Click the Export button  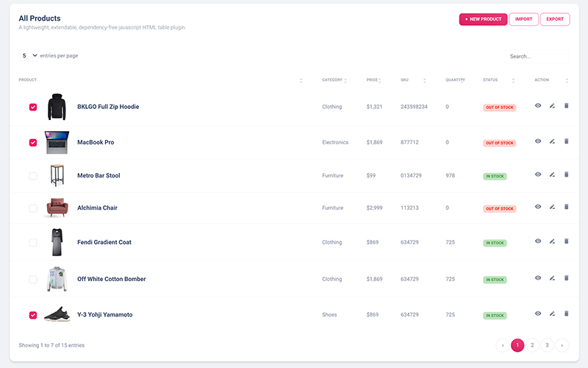click(x=555, y=19)
